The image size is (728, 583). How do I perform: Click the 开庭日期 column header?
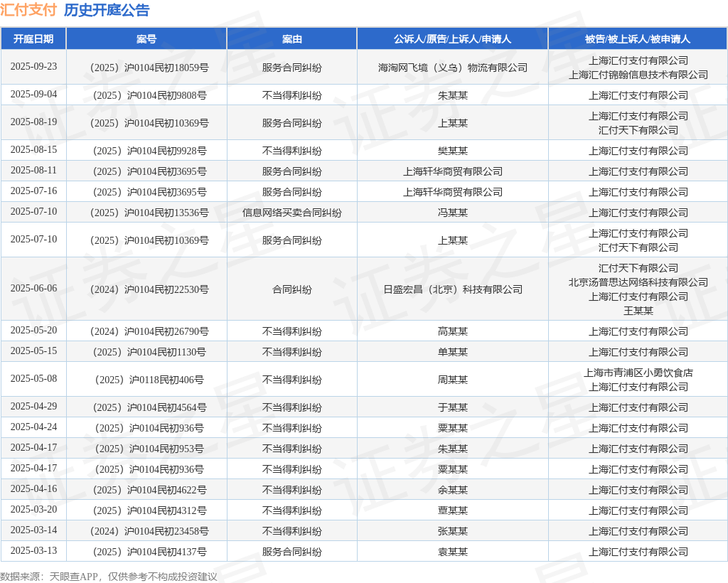click(33, 39)
